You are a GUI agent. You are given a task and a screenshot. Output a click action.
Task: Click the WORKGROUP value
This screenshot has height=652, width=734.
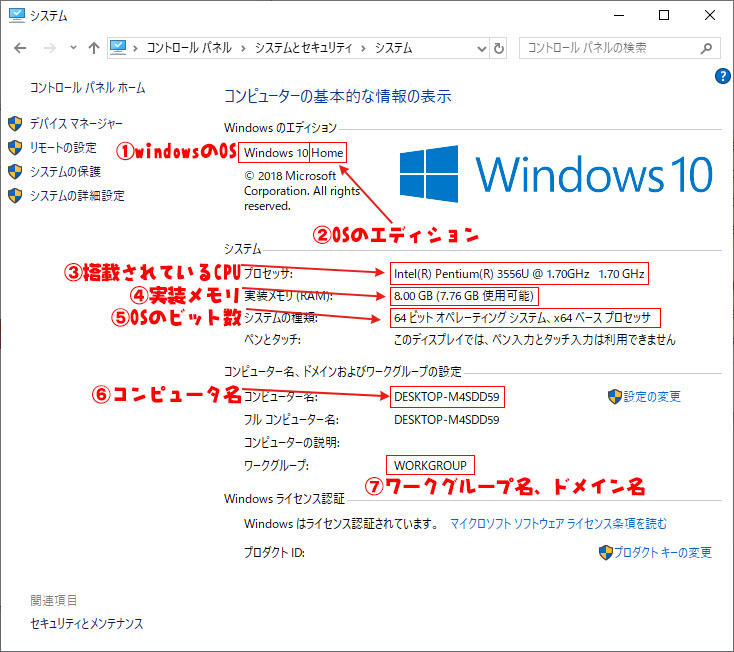pos(430,465)
